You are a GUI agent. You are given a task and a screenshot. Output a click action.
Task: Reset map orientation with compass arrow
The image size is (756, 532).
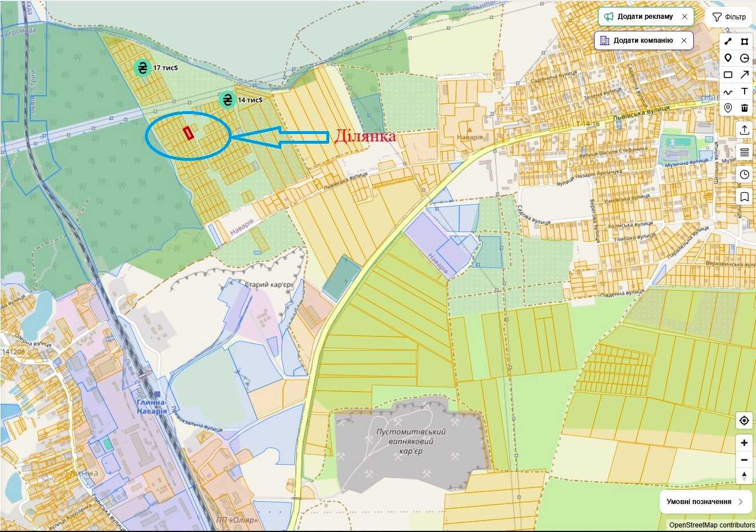click(744, 476)
